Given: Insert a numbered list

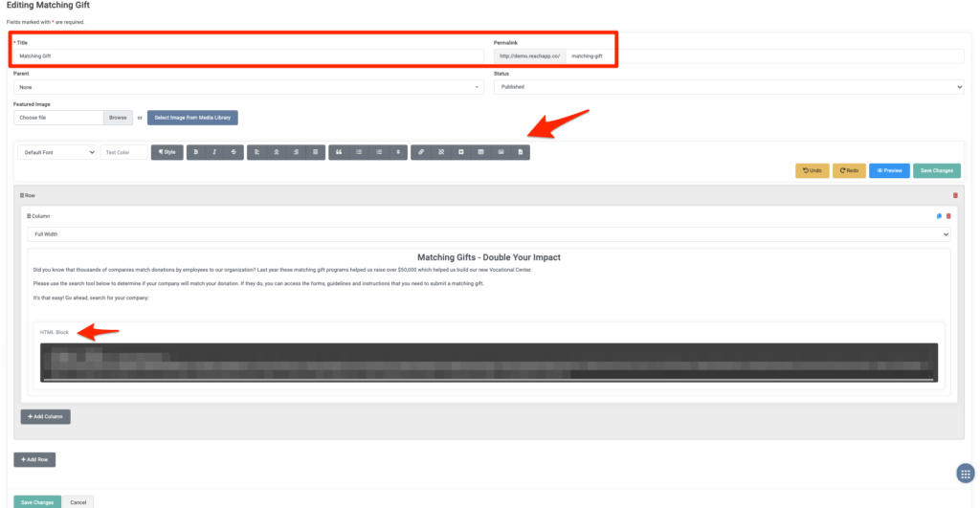Looking at the screenshot, I should 379,152.
